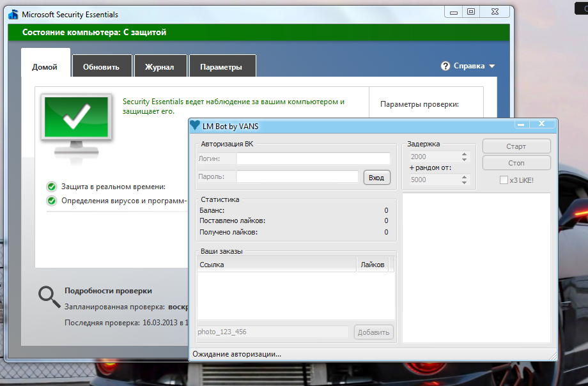The width and height of the screenshot is (588, 386).
Task: Enable the x3 LiKE! checkbox
Action: coord(504,180)
